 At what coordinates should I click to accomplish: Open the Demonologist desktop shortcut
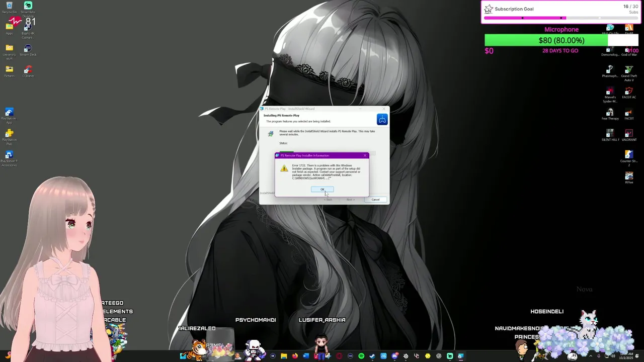(610, 51)
